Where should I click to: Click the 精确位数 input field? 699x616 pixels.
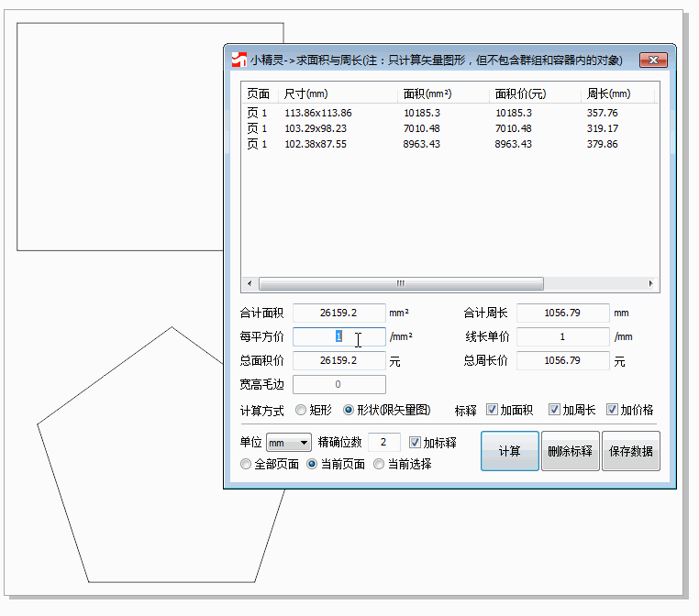383,442
